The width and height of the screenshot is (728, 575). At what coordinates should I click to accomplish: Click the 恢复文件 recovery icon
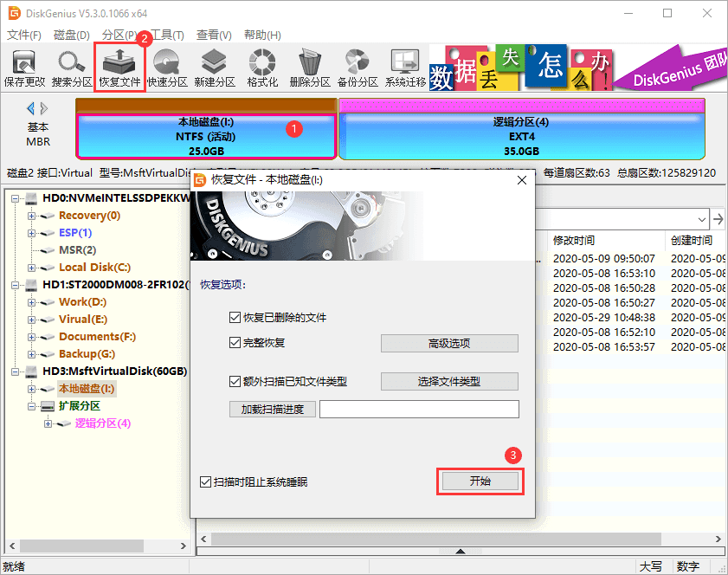(119, 67)
